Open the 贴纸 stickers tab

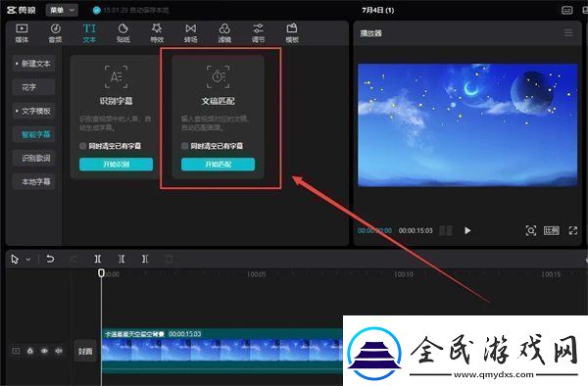coord(123,33)
